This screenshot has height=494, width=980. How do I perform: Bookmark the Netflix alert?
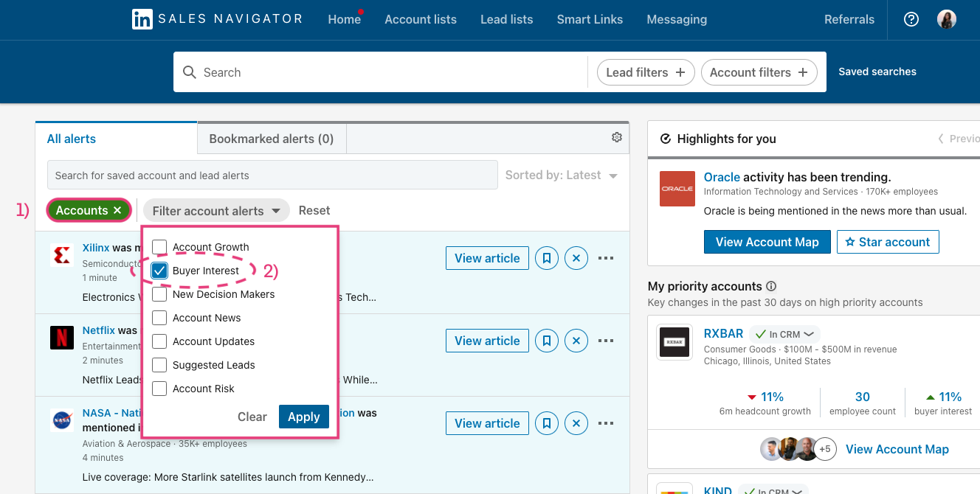click(x=547, y=341)
